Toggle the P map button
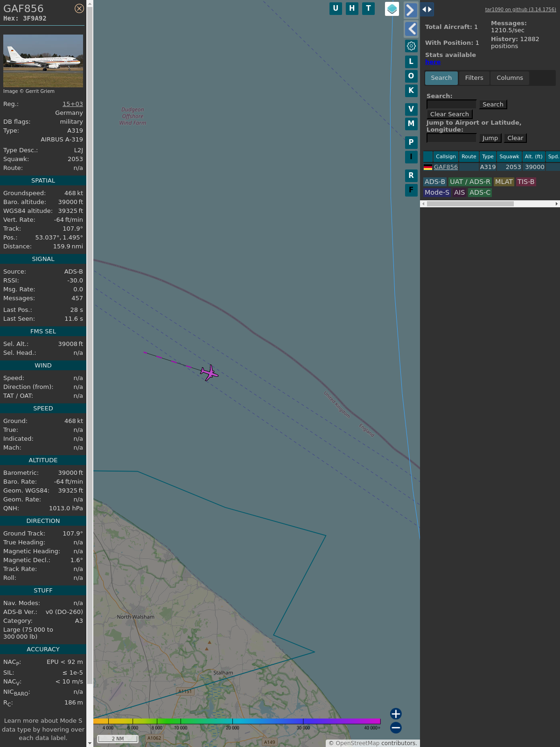 coord(411,142)
